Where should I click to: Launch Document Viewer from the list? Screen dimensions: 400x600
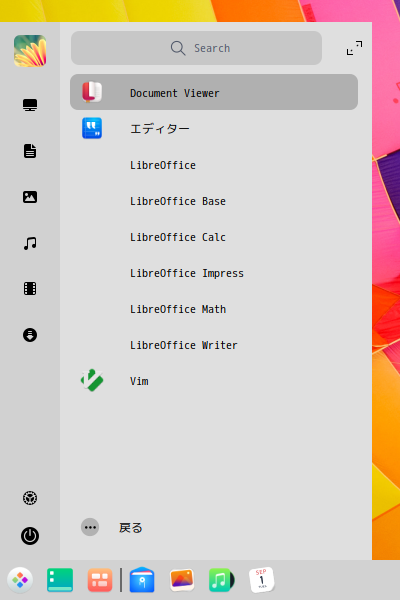(214, 92)
